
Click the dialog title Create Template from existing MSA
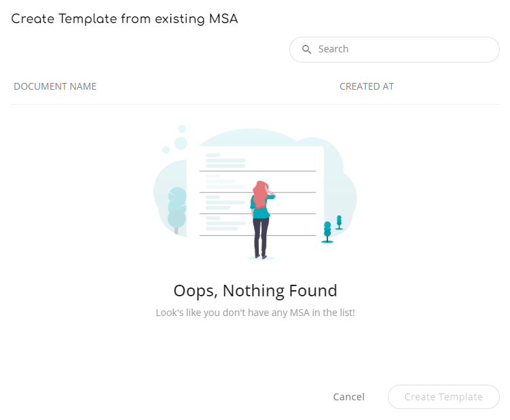pyautogui.click(x=124, y=19)
